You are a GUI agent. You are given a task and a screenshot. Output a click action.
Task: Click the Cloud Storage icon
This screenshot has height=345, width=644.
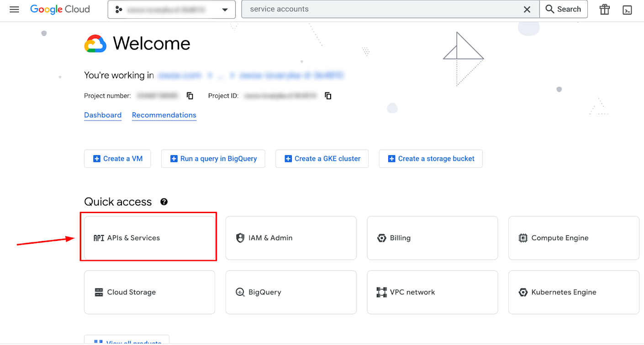click(x=99, y=292)
